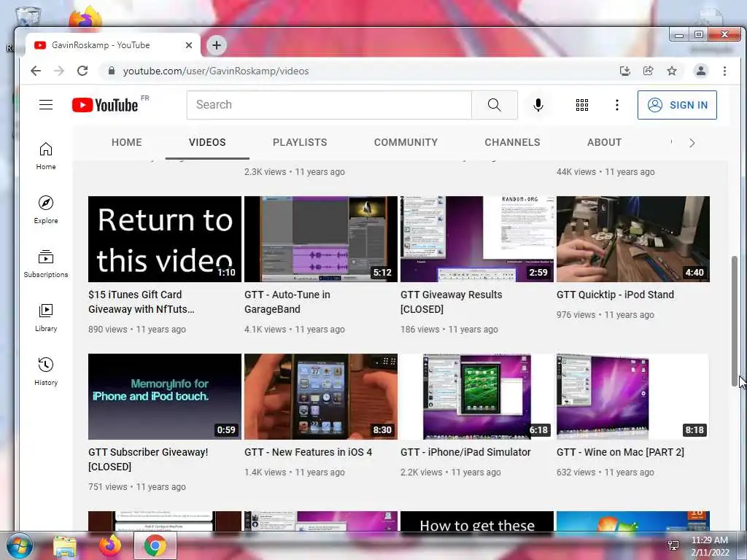The height and width of the screenshot is (560, 747).
Task: Open Explore in the sidebar
Action: [46, 209]
